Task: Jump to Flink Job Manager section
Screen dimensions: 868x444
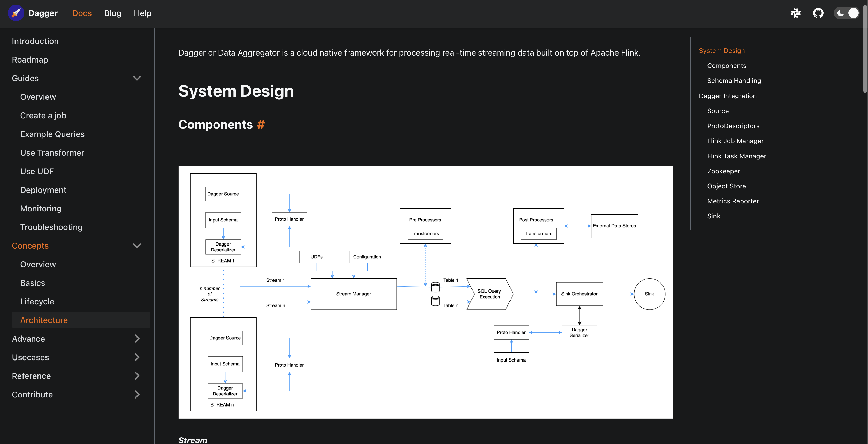Action: click(735, 141)
